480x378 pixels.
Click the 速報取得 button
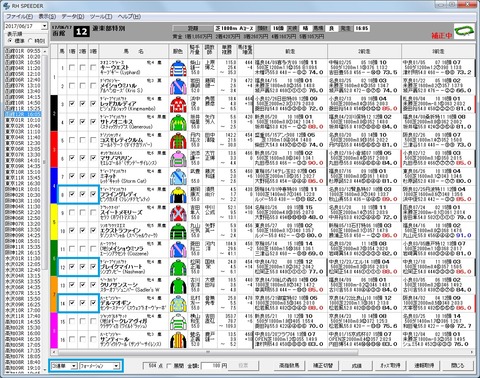[425, 366]
